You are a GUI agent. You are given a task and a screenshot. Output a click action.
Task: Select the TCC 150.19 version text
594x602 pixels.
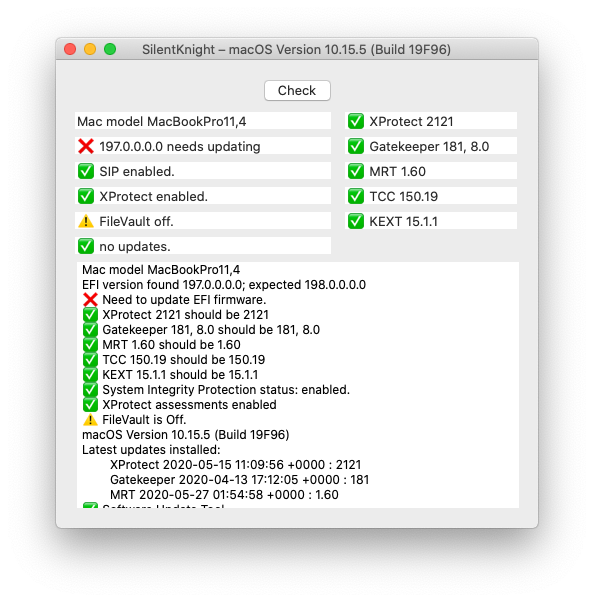coord(404,197)
